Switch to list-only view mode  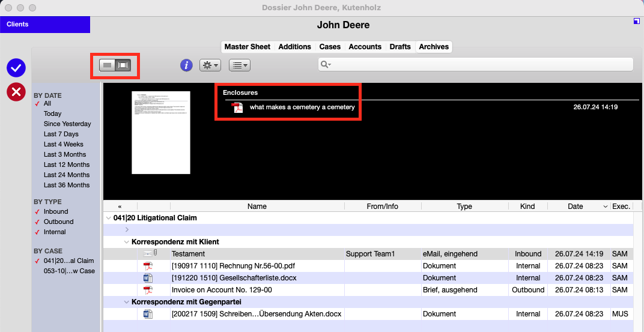pyautogui.click(x=107, y=65)
